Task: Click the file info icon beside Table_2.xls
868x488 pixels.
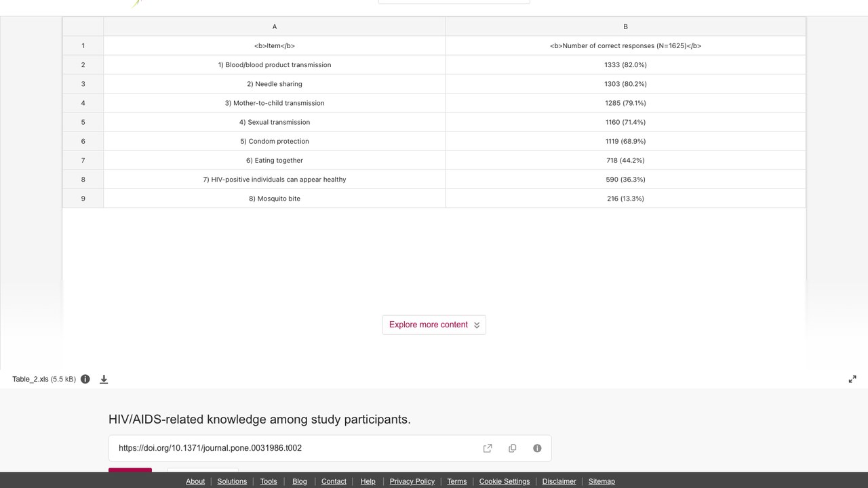Action: (85, 379)
